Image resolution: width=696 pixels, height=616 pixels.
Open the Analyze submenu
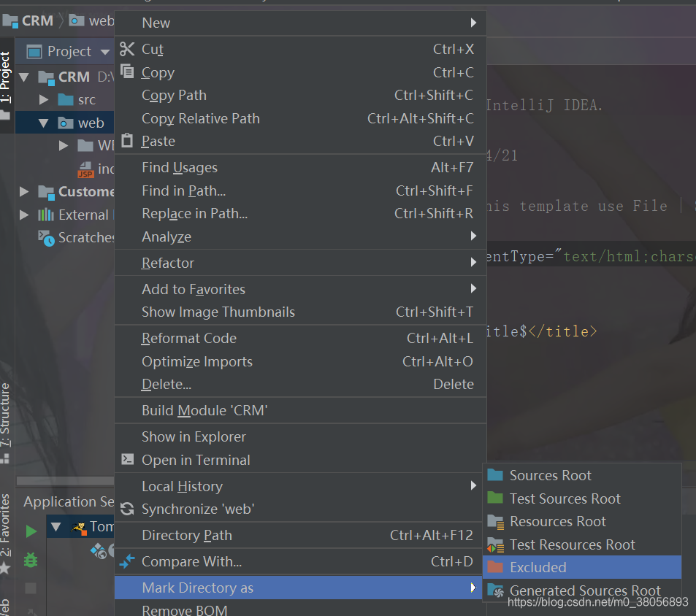point(300,236)
